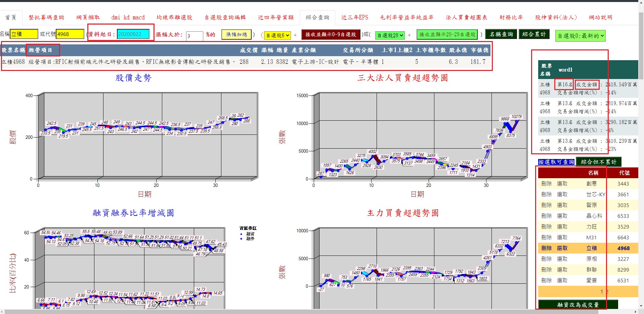
Task: Open the 自選股查詢編輯 tab
Action: tap(225, 17)
